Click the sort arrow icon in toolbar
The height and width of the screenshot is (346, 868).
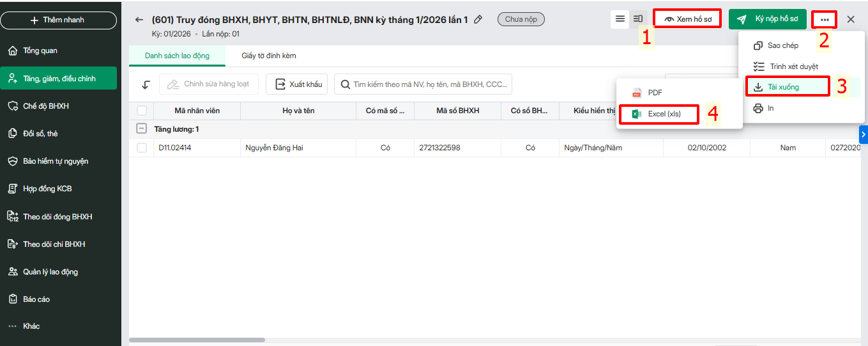pyautogui.click(x=146, y=84)
